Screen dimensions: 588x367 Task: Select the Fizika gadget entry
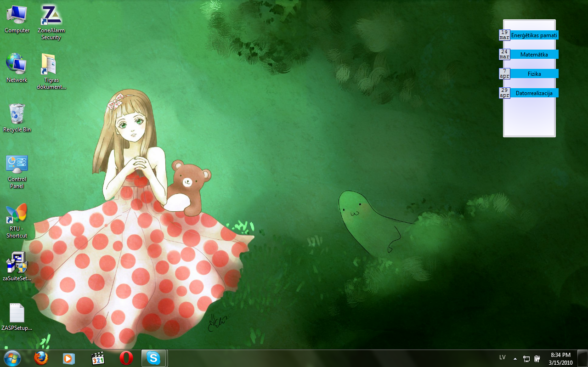pyautogui.click(x=534, y=73)
